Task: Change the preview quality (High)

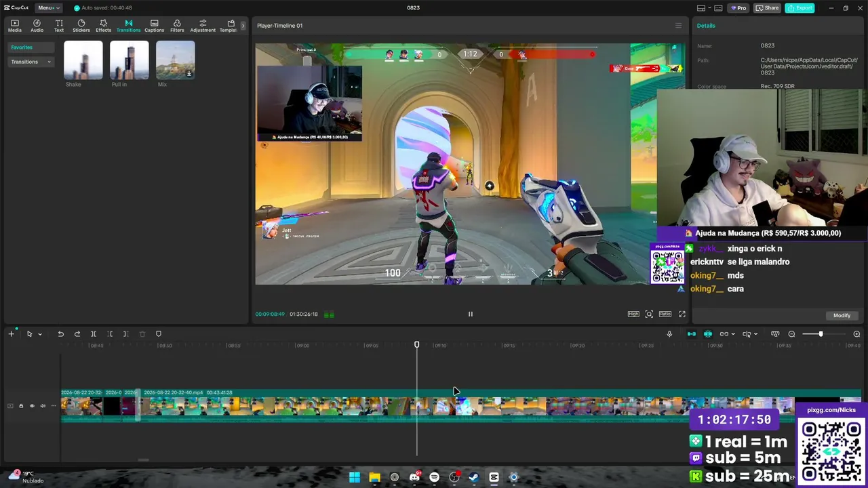Action: (633, 314)
